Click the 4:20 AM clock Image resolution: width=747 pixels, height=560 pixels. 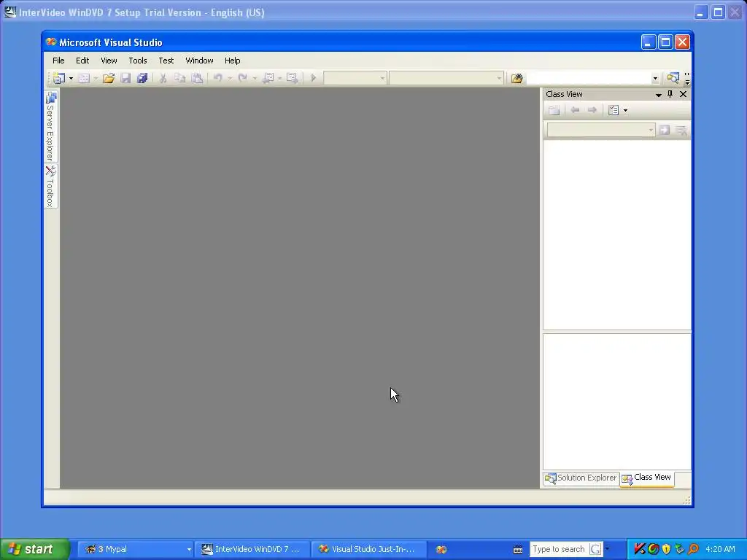click(720, 549)
